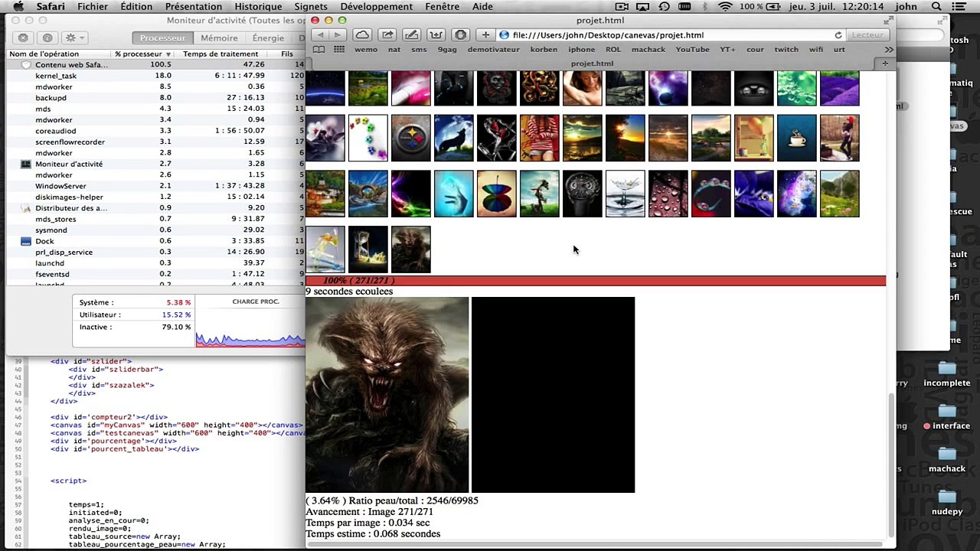Switch to the Mémoire tab
980x551 pixels.
[x=219, y=37]
